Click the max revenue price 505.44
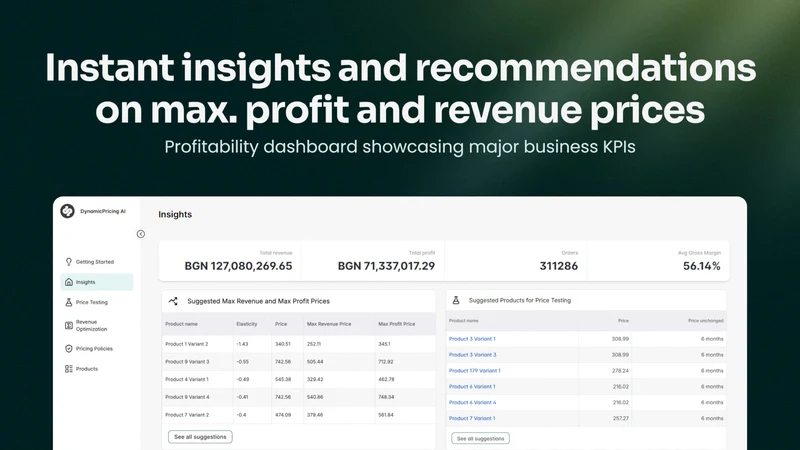Screen dimensions: 800x450 pos(315,362)
